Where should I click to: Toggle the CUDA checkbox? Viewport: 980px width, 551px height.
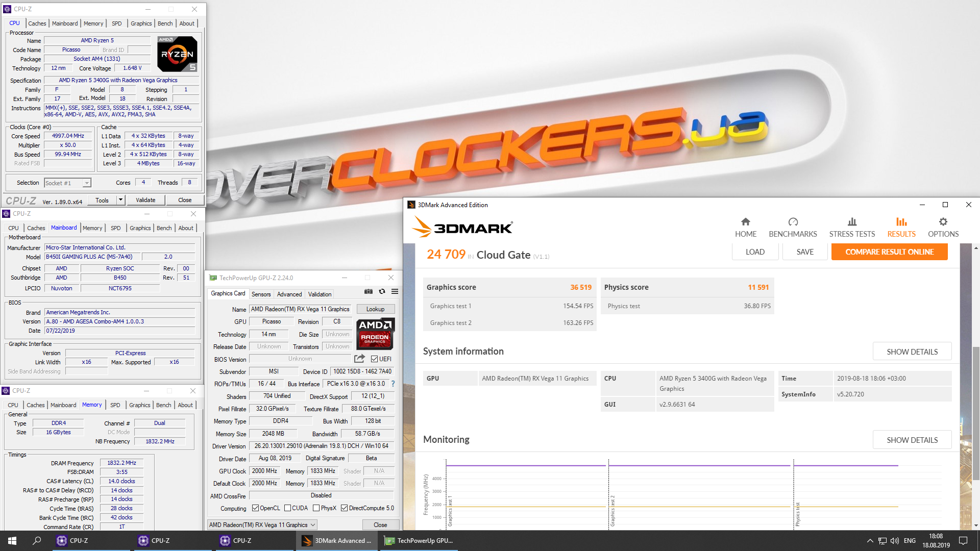(x=288, y=508)
